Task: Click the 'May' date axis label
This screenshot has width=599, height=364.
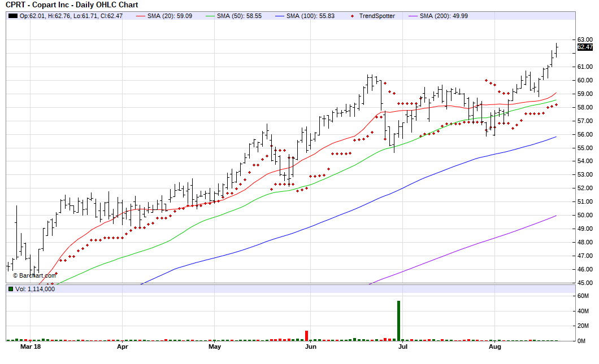Action: [x=215, y=347]
